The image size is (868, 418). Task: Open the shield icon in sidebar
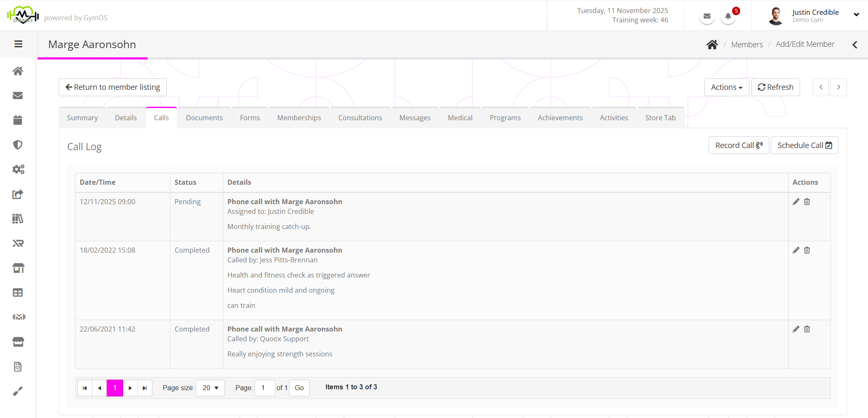click(x=18, y=145)
